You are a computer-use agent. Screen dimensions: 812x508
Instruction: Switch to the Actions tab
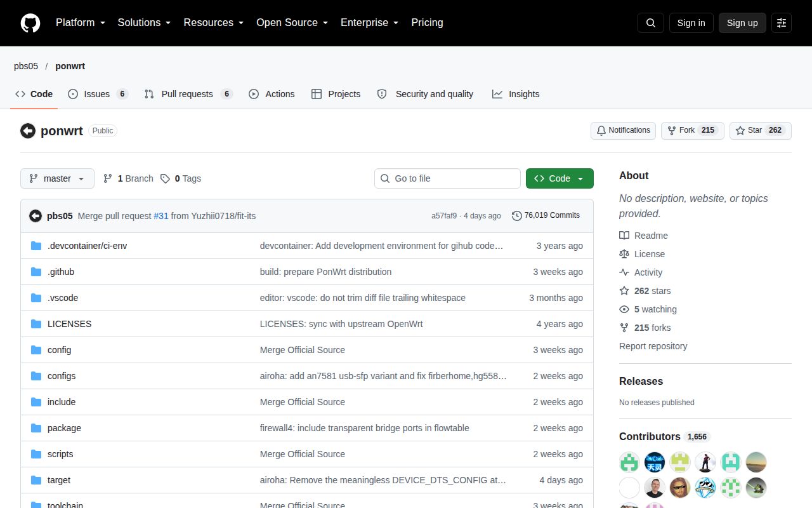pos(272,94)
